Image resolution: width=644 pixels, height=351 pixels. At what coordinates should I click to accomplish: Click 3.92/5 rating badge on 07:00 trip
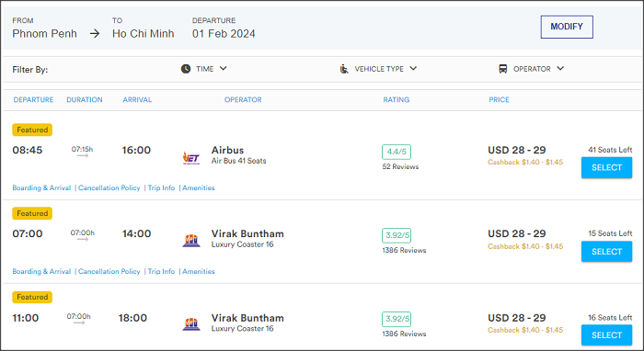click(x=397, y=235)
